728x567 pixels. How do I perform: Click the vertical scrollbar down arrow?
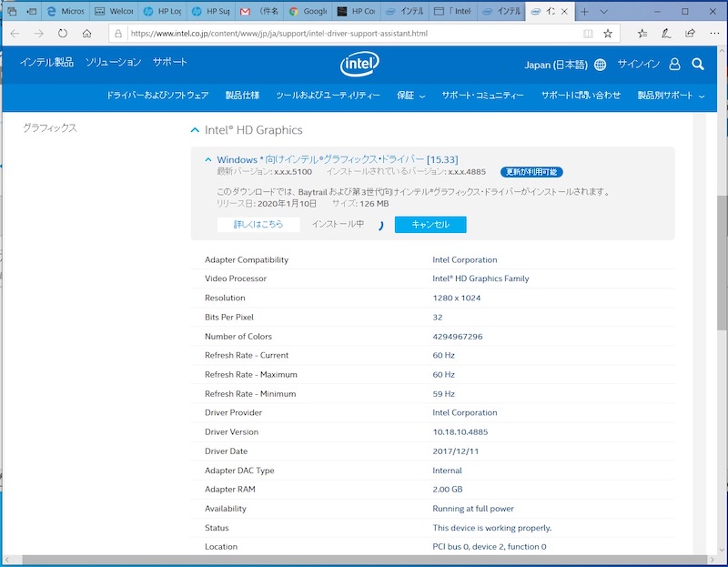pyautogui.click(x=722, y=551)
